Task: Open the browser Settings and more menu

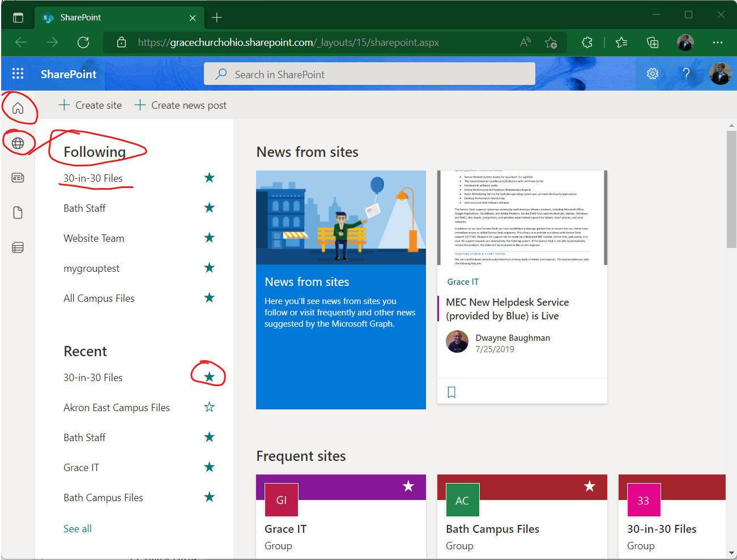Action: click(x=718, y=42)
